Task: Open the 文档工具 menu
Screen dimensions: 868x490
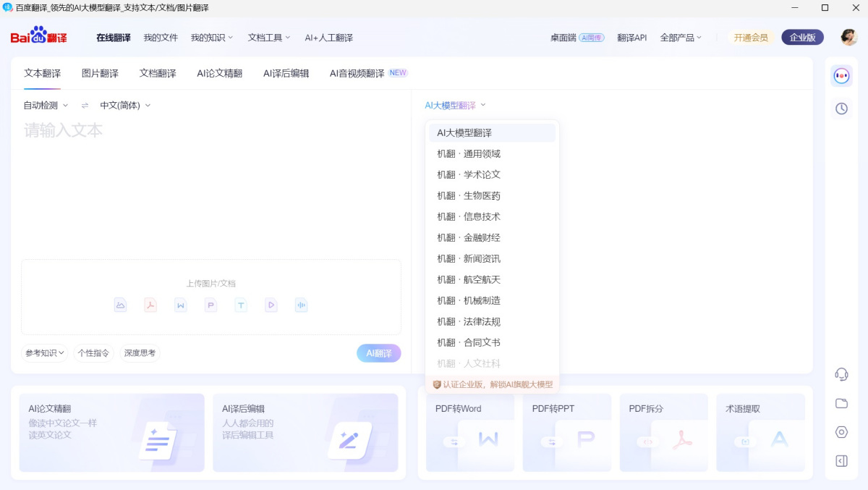Action: tap(268, 37)
